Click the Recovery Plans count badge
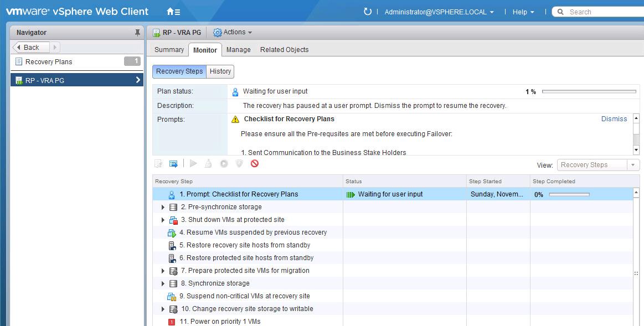Screen dimensions: 644x326 [x=132, y=61]
